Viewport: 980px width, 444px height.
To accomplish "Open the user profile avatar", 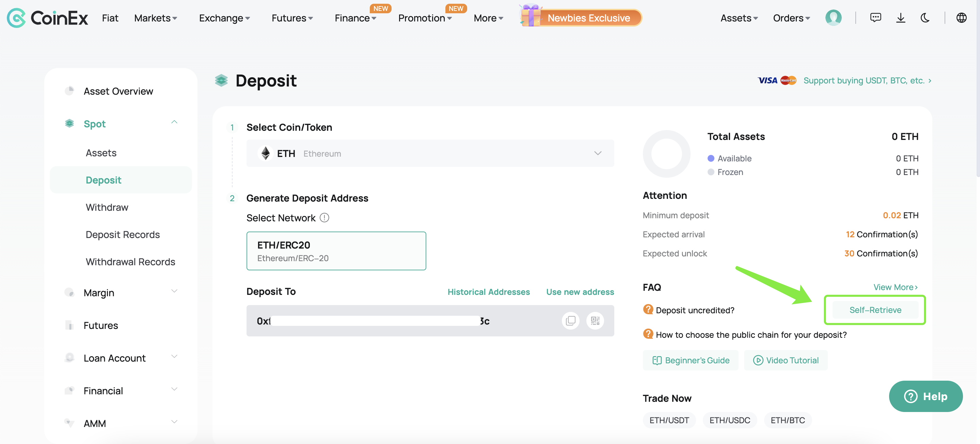I will 833,17.
